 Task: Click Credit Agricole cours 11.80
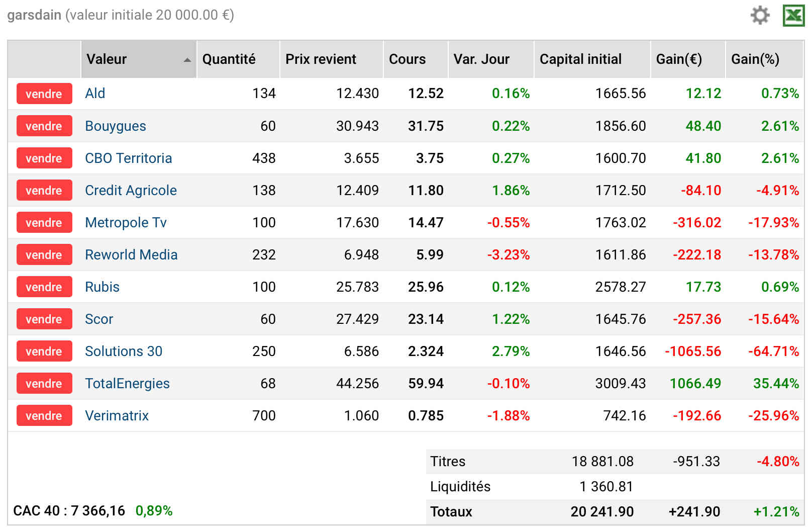tap(426, 190)
